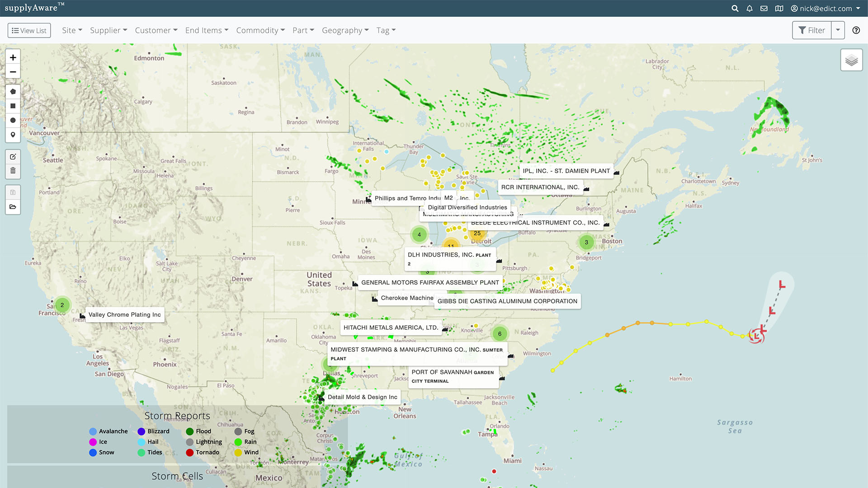The height and width of the screenshot is (488, 868).
Task: Expand the Geography dropdown
Action: pyautogui.click(x=345, y=30)
